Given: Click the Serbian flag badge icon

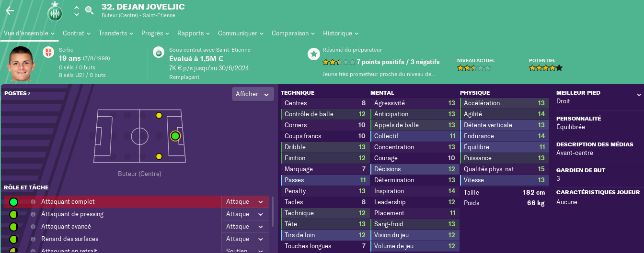Looking at the screenshot, I should (48, 52).
